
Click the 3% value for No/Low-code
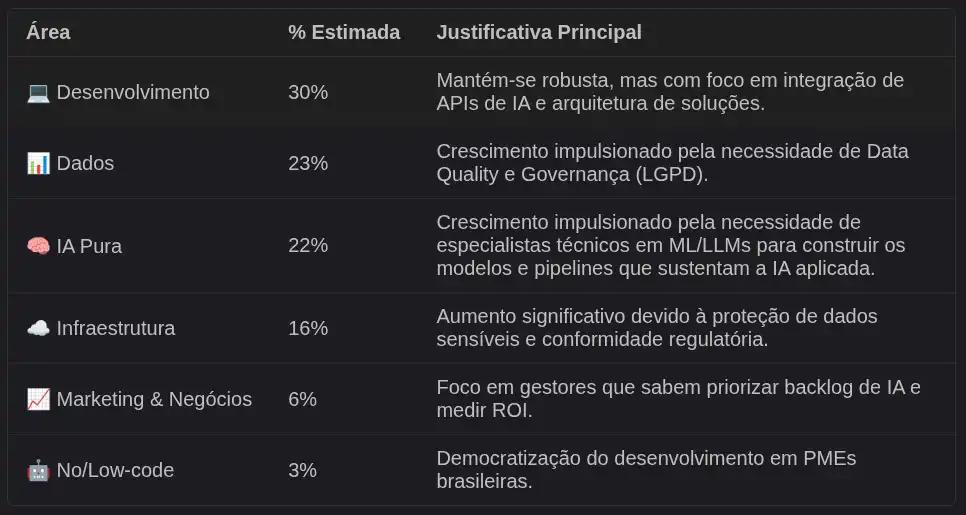(302, 471)
